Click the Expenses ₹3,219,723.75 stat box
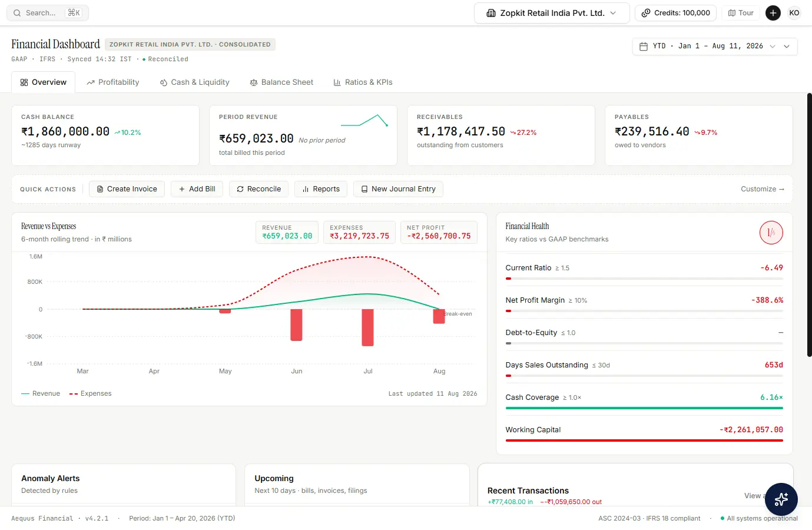The width and height of the screenshot is (812, 530). (359, 232)
